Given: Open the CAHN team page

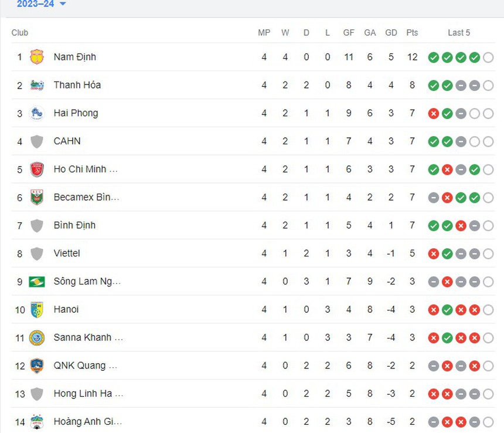Looking at the screenshot, I should (67, 141).
